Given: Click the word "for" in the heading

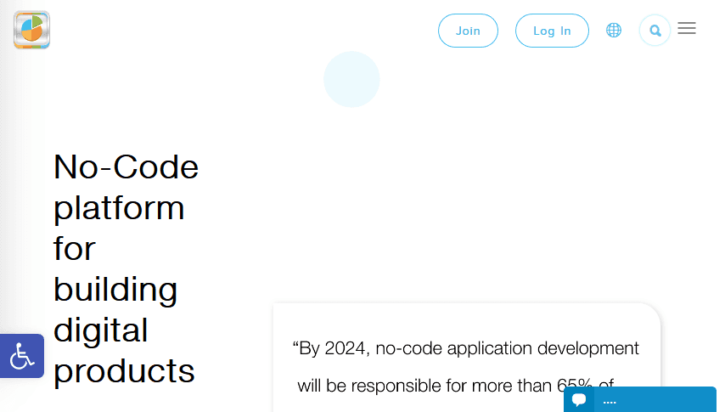Looking at the screenshot, I should pos(74,248).
